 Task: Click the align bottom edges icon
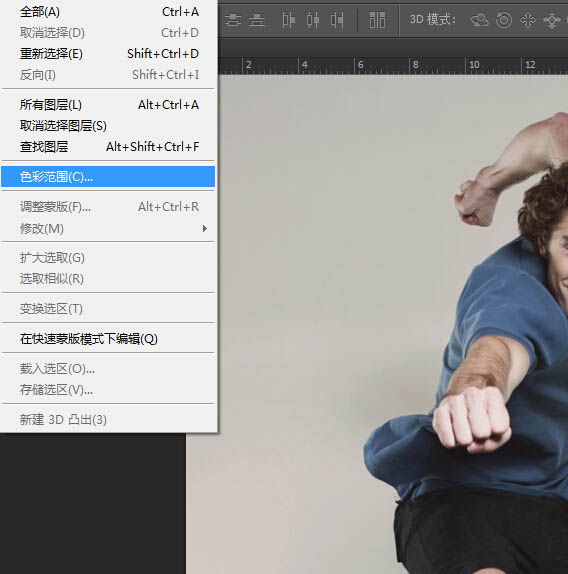click(x=257, y=20)
